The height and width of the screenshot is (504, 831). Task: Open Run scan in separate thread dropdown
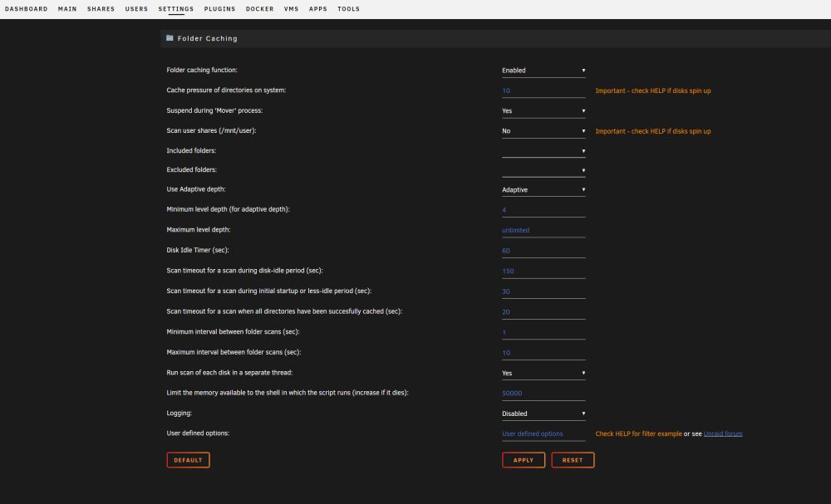(x=543, y=374)
